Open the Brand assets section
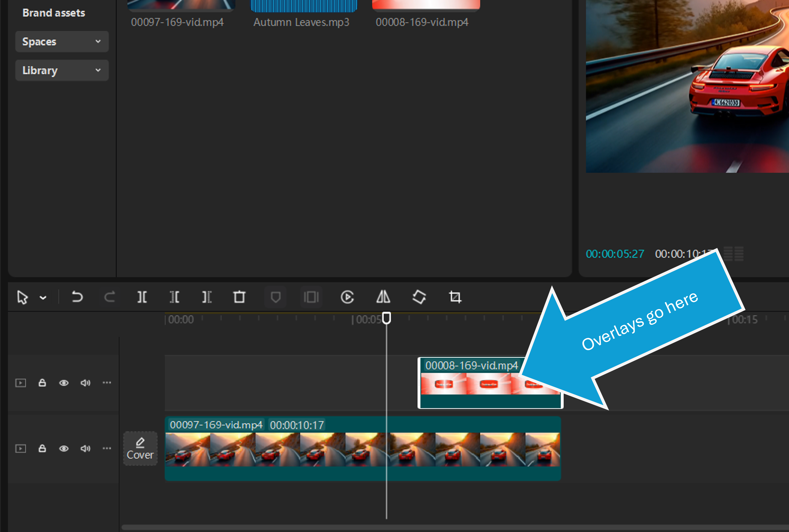Viewport: 789px width, 532px height. pyautogui.click(x=54, y=13)
